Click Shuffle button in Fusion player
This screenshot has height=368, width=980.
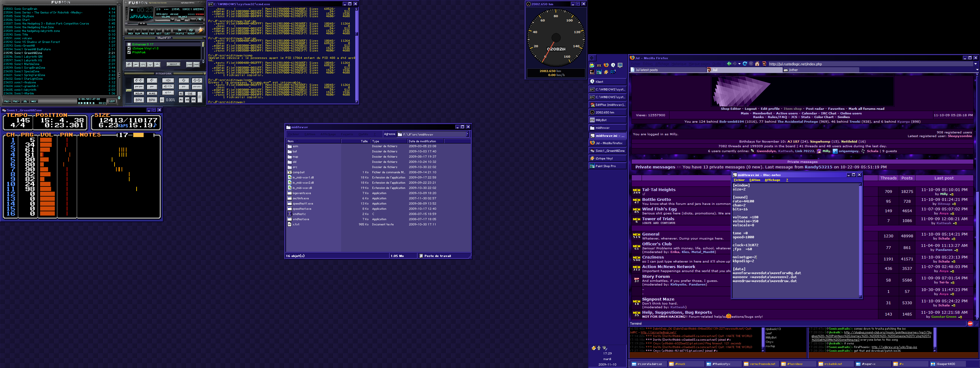click(180, 30)
